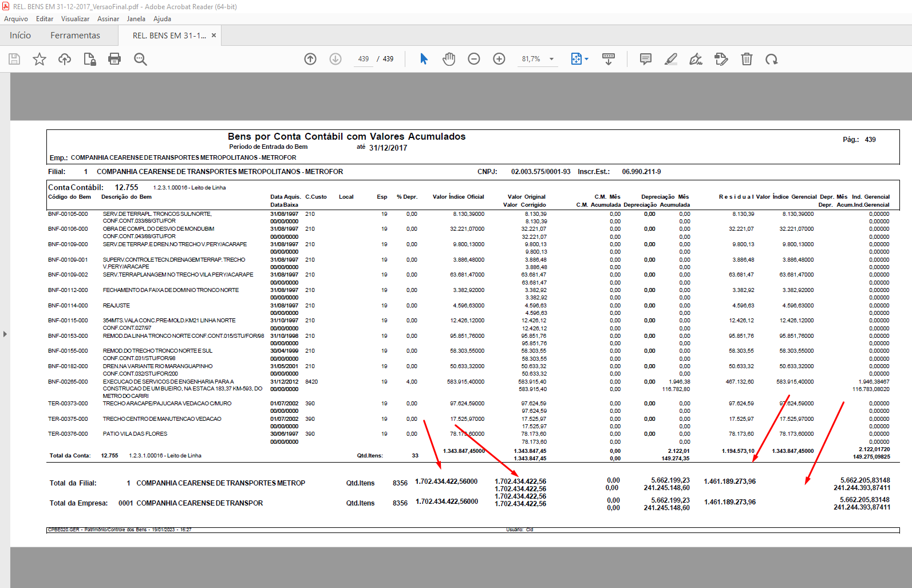
Task: Click the delete trash icon
Action: [747, 59]
